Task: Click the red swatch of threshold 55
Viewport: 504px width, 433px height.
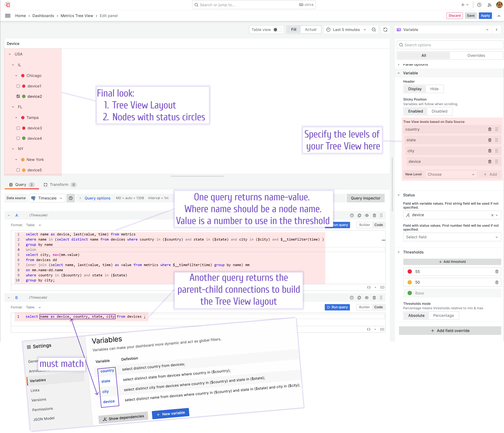Action: (410, 272)
